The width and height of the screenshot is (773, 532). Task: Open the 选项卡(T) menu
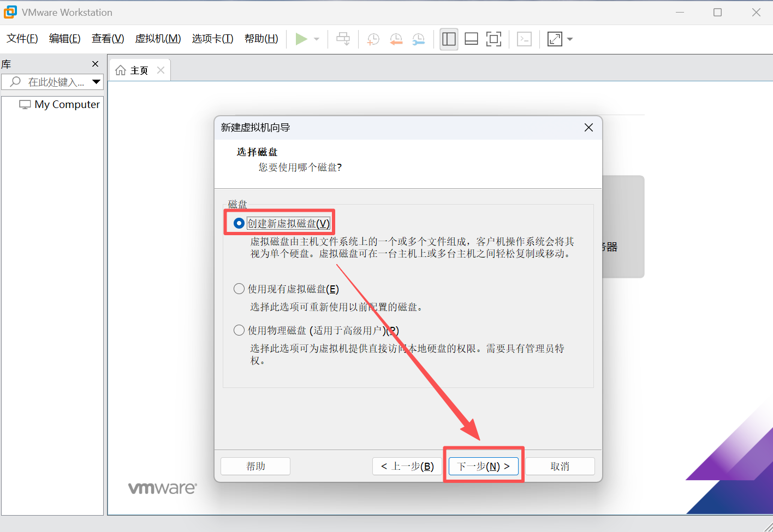click(213, 39)
